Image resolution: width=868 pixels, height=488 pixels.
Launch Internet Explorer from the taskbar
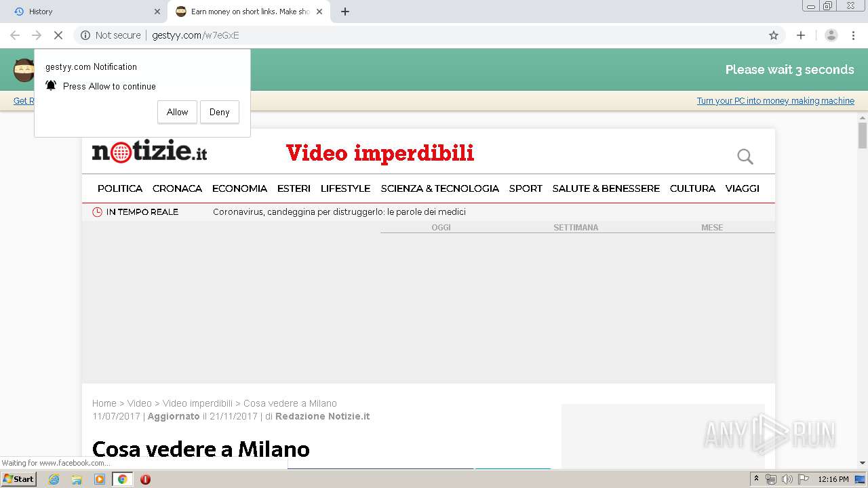coord(54,479)
